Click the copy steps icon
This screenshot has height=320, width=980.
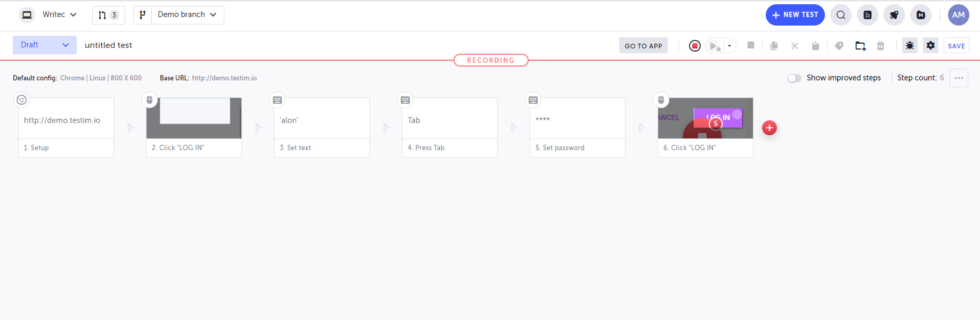[774, 46]
